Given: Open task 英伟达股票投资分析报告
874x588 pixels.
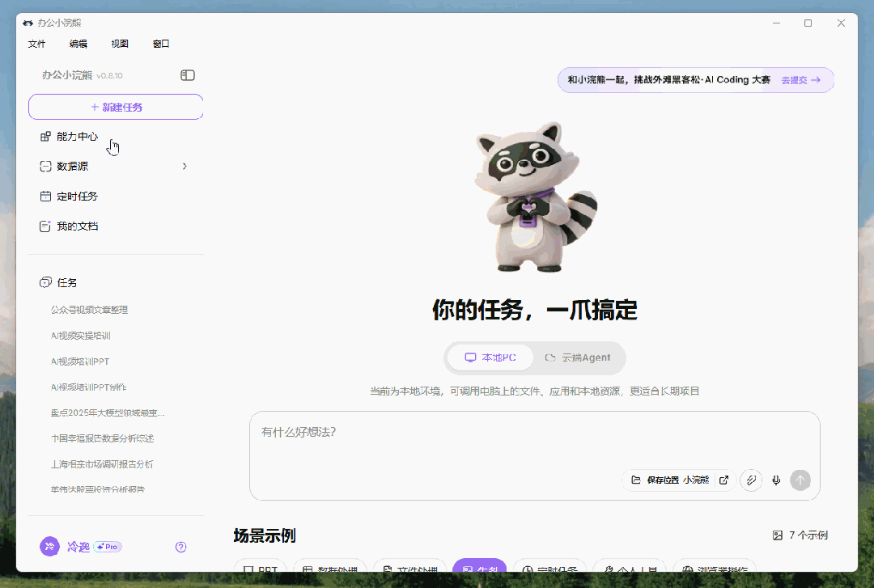Looking at the screenshot, I should coord(98,489).
